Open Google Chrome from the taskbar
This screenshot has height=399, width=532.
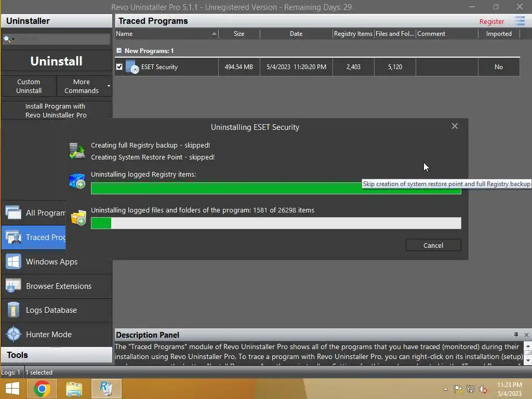pyautogui.click(x=42, y=389)
